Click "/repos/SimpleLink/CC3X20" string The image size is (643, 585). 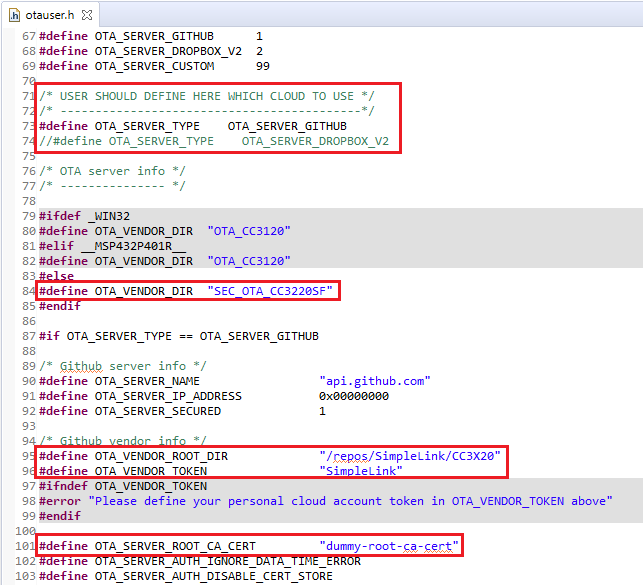[410, 456]
